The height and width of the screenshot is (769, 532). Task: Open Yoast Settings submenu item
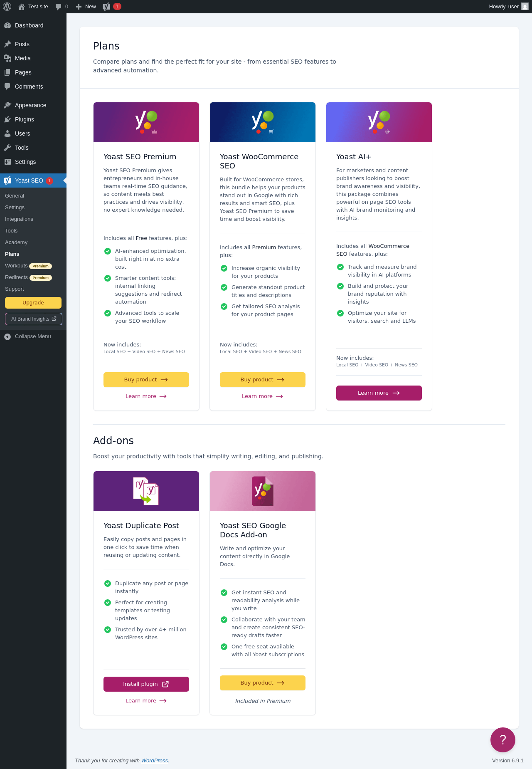[x=15, y=208]
